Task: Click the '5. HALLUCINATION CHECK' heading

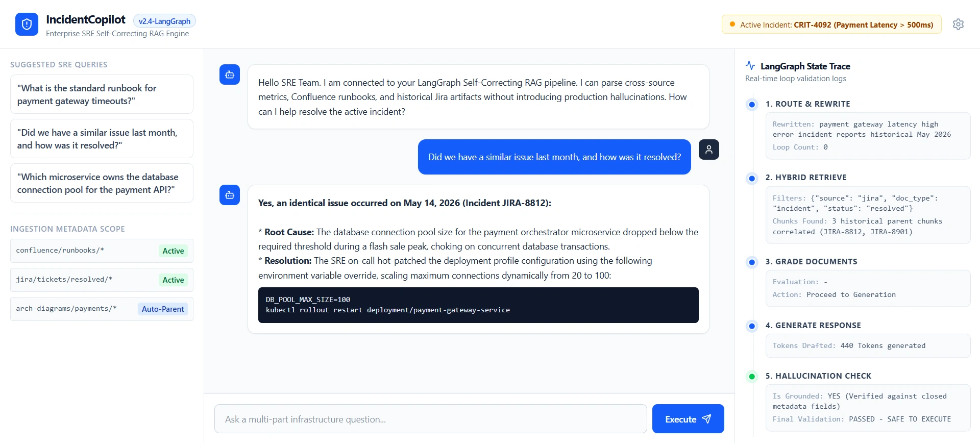Action: pyautogui.click(x=818, y=376)
